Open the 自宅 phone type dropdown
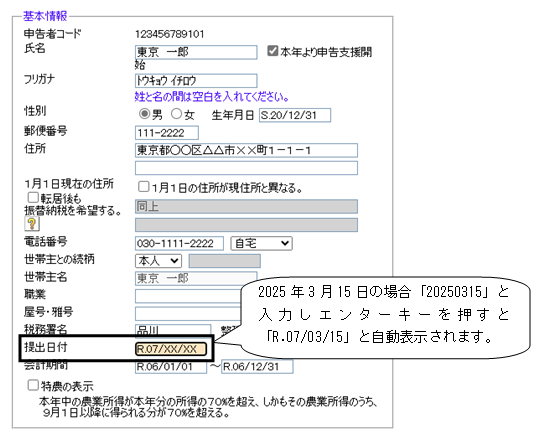The height and width of the screenshot is (431, 539). 261,243
